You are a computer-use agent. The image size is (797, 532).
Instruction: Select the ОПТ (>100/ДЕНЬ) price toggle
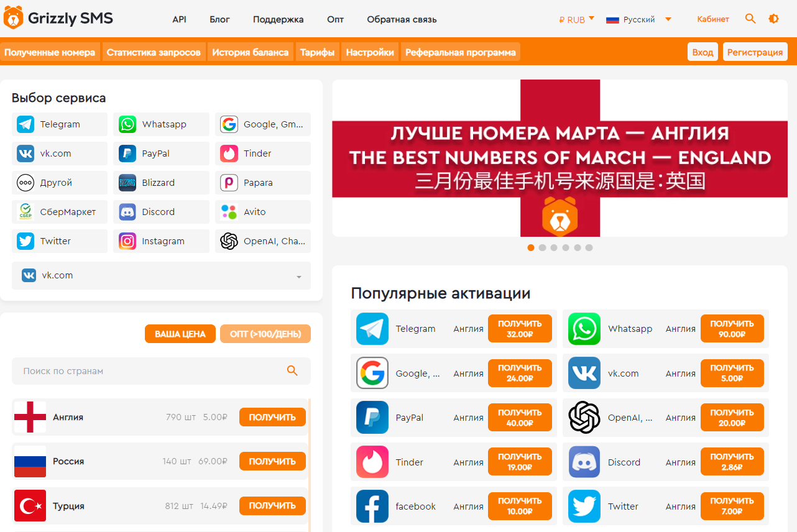tap(265, 334)
